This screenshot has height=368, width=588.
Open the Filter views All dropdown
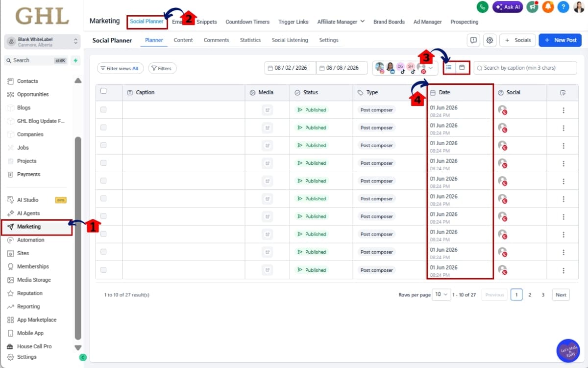point(120,68)
